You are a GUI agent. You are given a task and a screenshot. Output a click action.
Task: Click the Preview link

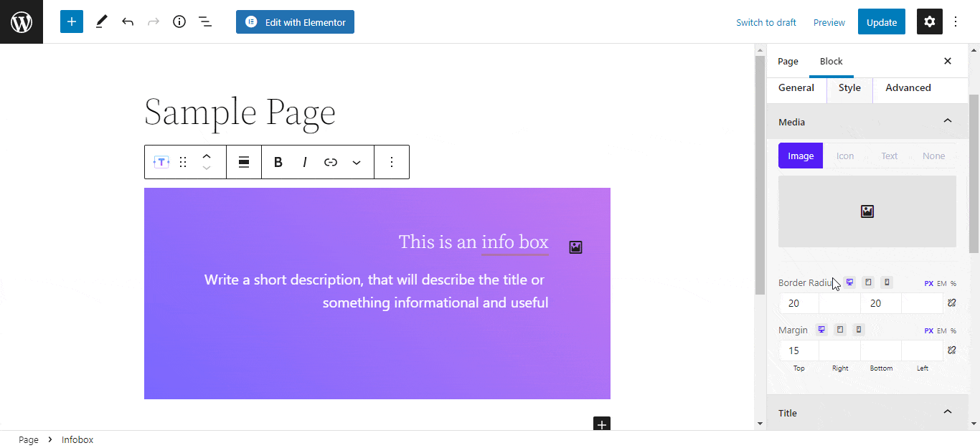(829, 22)
